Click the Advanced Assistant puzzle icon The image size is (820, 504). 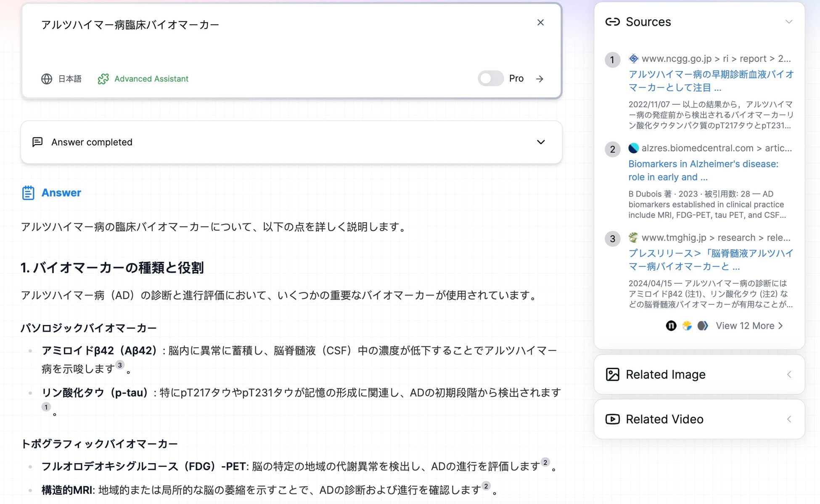[x=103, y=79]
